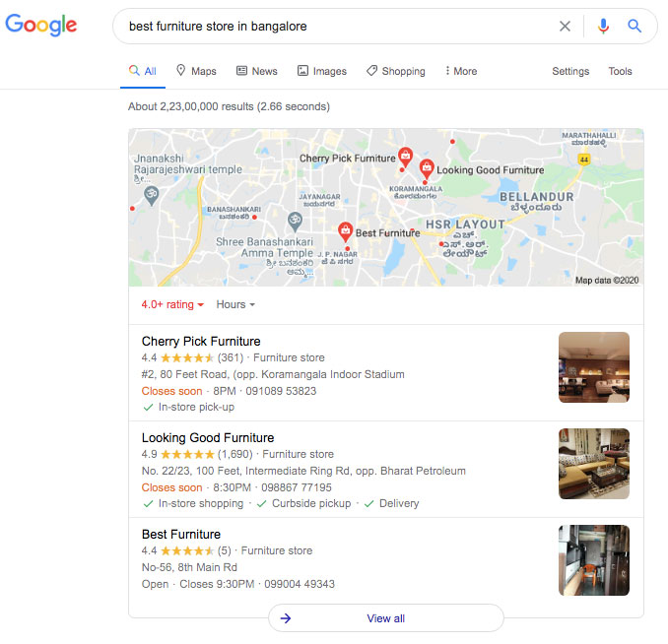
Task: Switch to the Maps tab
Action: (196, 71)
